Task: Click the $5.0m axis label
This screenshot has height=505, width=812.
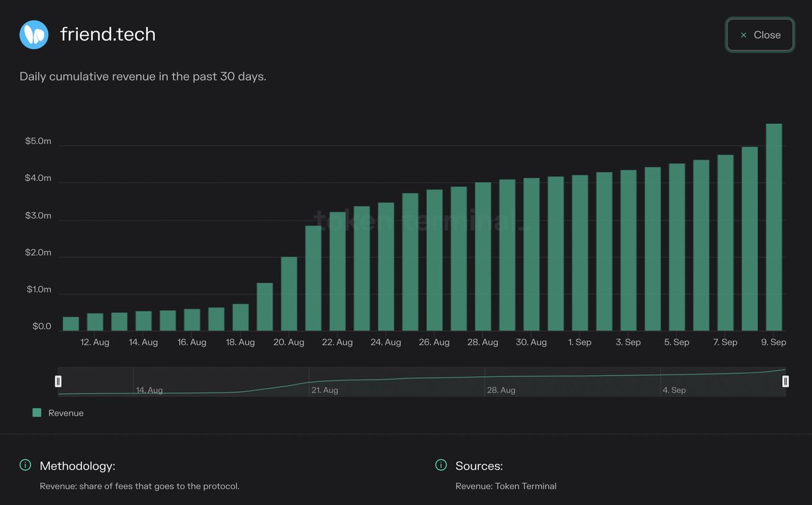Action: click(38, 141)
